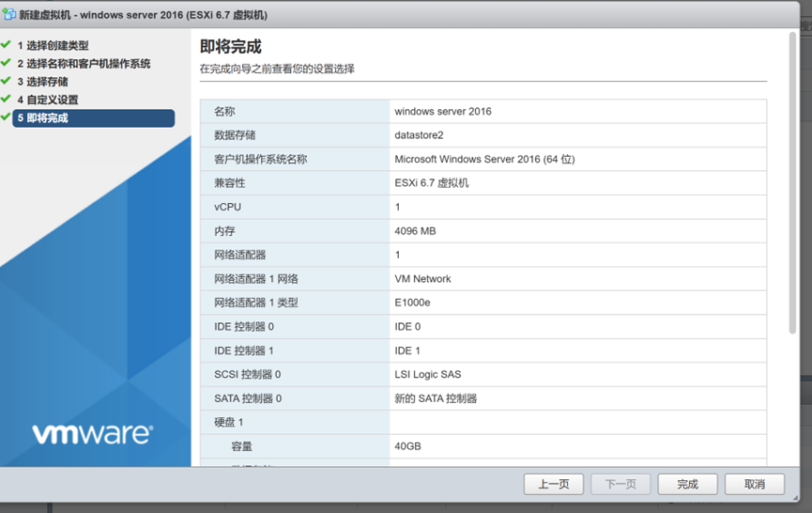Click the 网络适配器 1 网络 label

[x=256, y=279]
